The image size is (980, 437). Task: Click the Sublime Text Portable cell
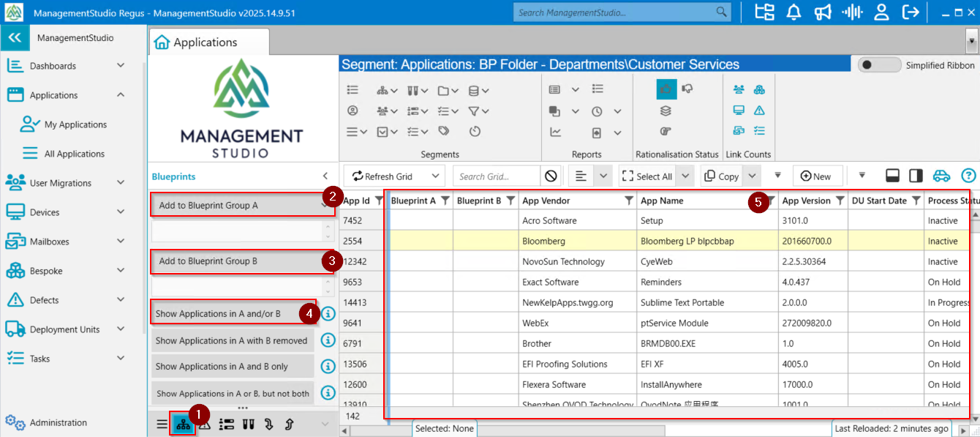click(x=707, y=302)
